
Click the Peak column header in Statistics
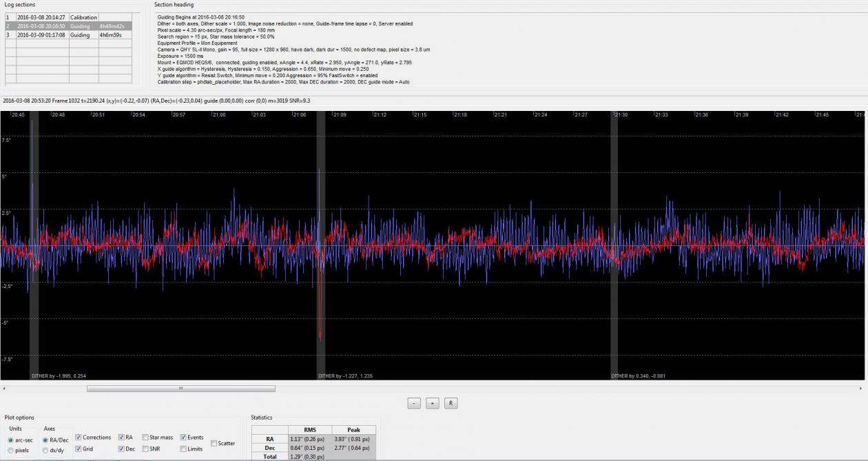(x=353, y=429)
